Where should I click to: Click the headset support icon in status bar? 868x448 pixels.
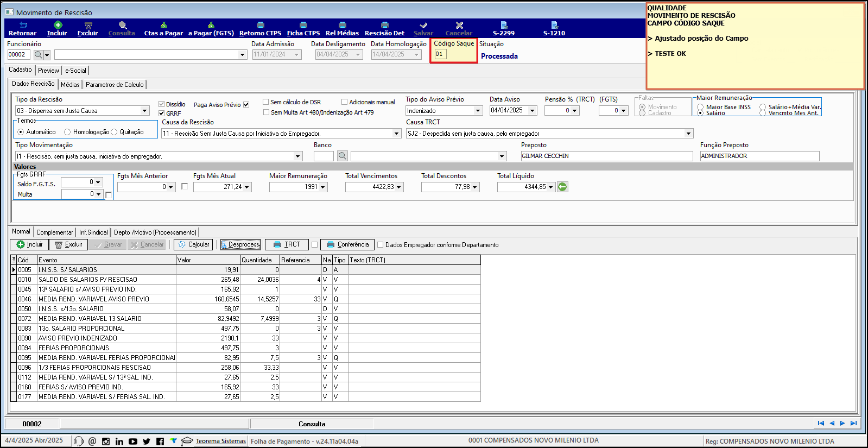[79, 441]
